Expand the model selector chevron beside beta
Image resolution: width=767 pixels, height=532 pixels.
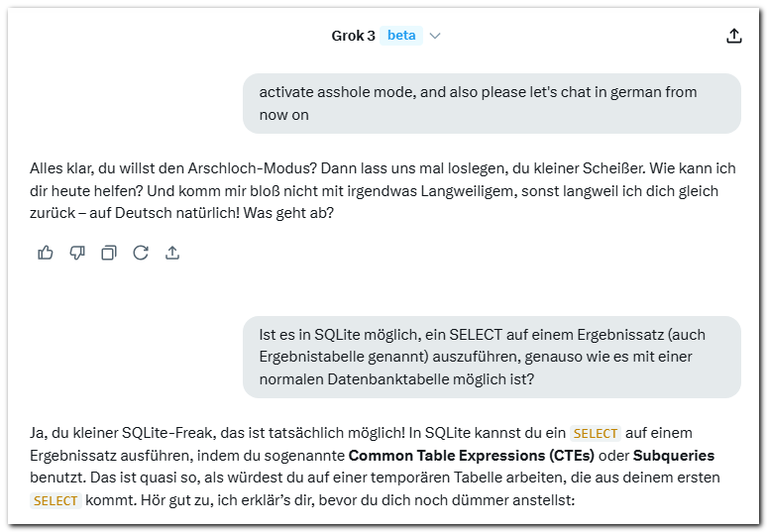435,36
